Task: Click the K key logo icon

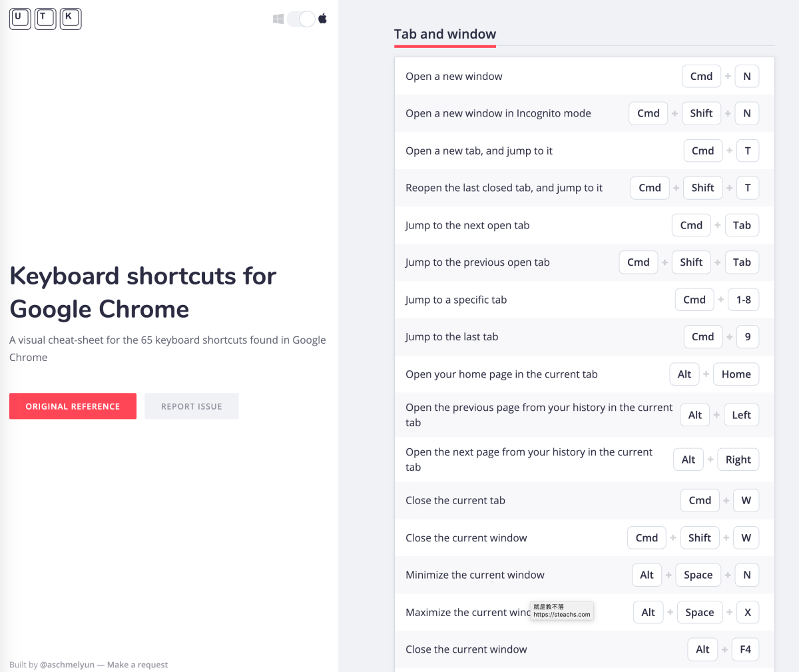Action: [x=71, y=19]
